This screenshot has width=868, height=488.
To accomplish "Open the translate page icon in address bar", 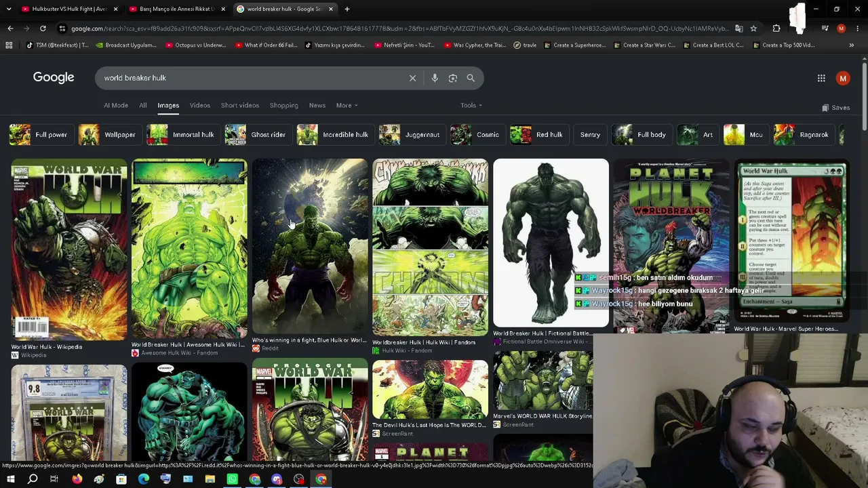I will pos(739,28).
